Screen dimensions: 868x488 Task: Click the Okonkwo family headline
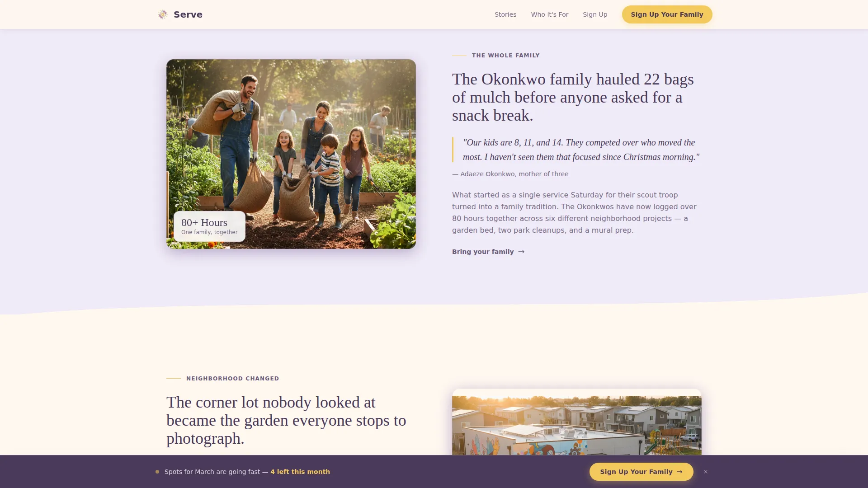pos(573,97)
